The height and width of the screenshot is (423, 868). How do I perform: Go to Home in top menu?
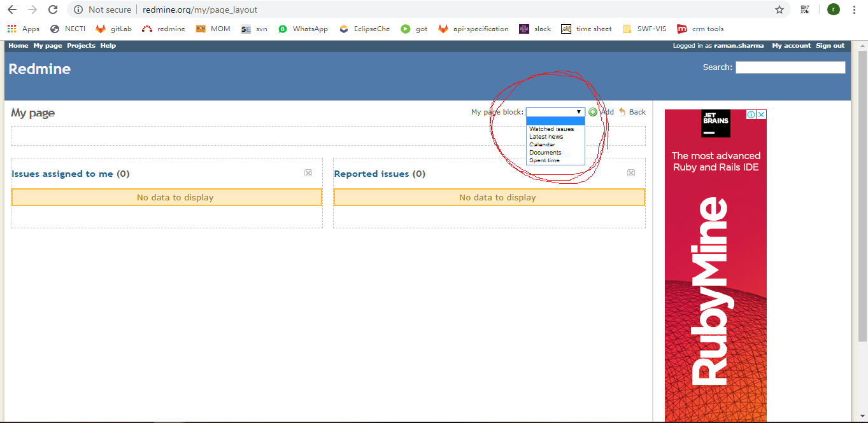pos(18,46)
